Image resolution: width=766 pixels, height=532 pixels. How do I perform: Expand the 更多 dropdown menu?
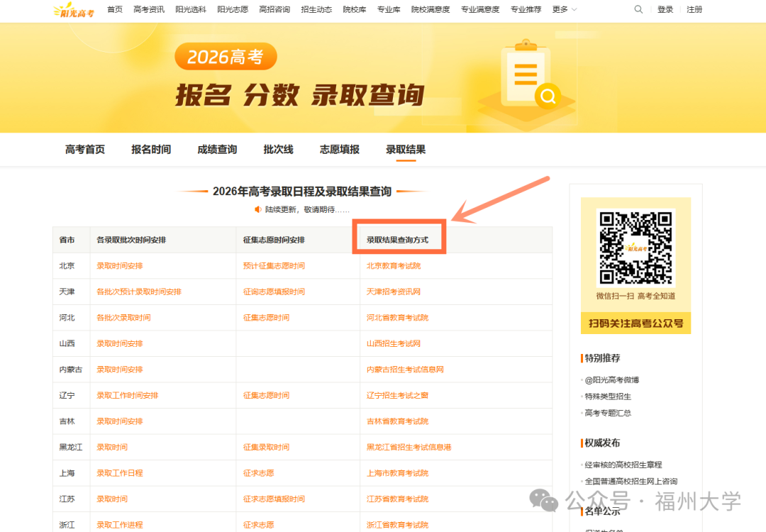click(x=565, y=9)
